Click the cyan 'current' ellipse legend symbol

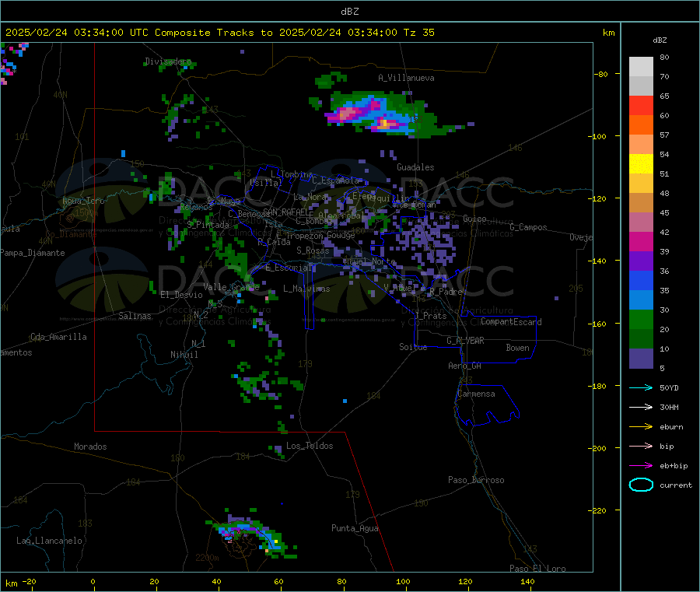(641, 485)
